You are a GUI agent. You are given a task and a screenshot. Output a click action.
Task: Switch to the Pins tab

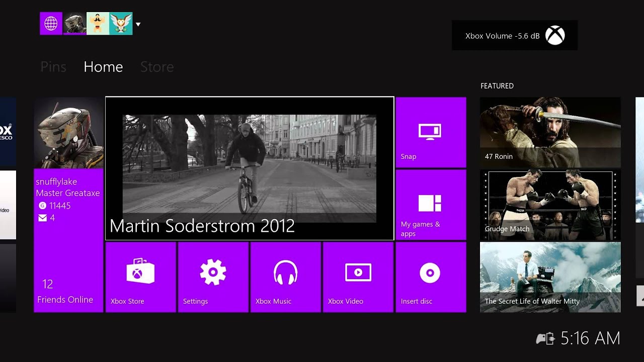53,67
